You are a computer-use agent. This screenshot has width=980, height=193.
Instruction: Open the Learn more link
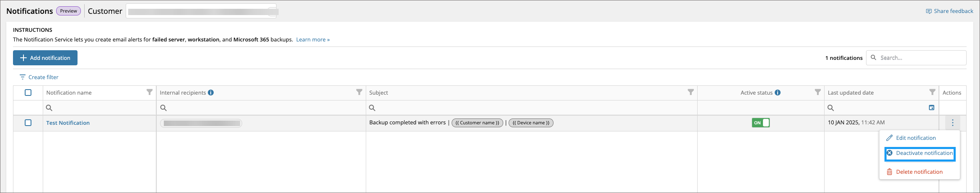click(x=313, y=39)
